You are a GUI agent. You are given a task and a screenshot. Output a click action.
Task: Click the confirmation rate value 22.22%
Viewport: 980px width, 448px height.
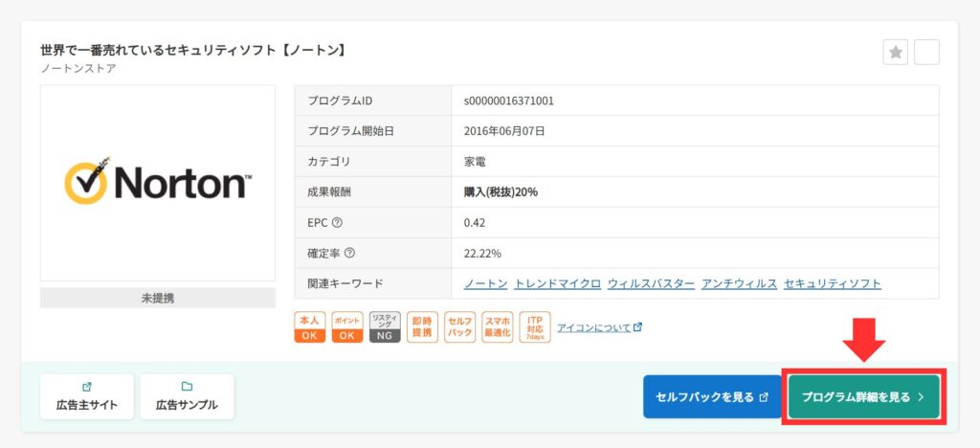482,254
